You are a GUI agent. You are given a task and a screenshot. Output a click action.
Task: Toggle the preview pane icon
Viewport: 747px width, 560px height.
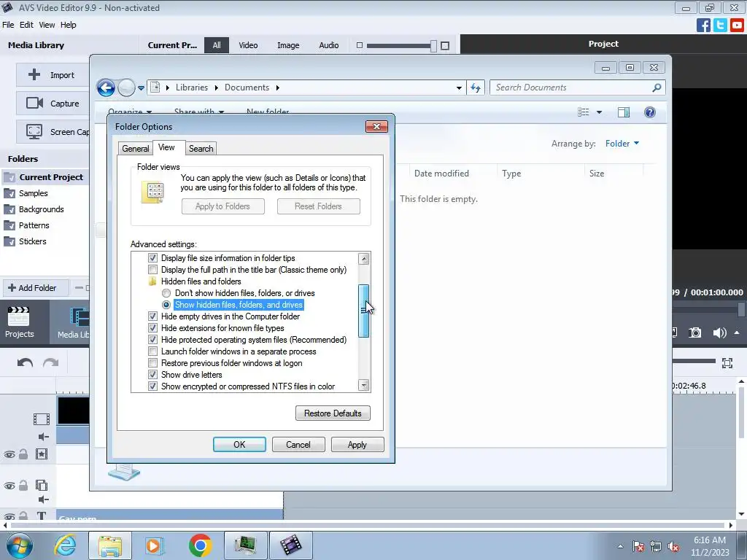coord(623,112)
